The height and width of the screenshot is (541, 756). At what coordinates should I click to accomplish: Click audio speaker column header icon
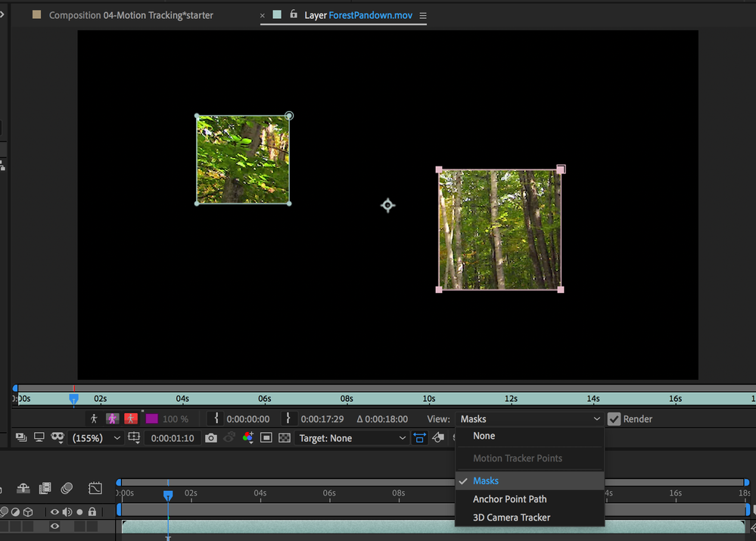coord(67,511)
